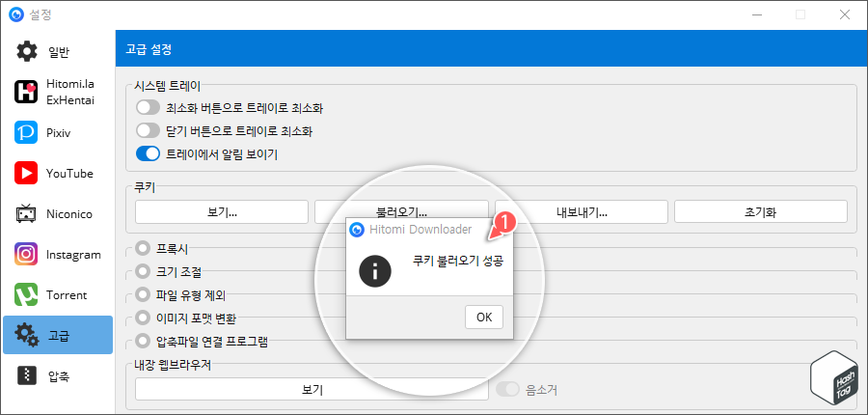Click the info icon in Hitomi Downloader dialog

click(x=375, y=271)
